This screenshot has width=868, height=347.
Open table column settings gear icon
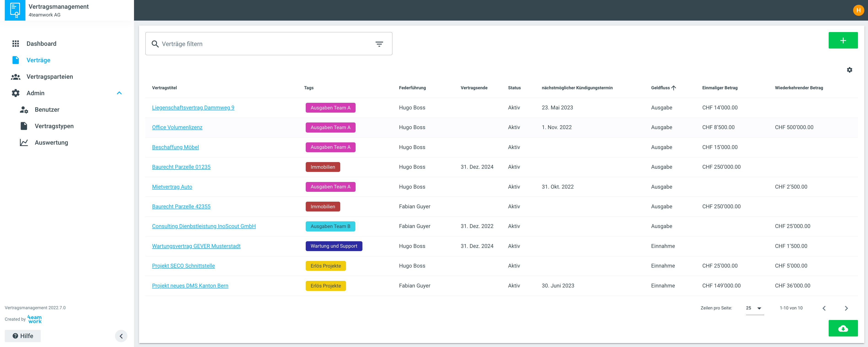(x=849, y=70)
